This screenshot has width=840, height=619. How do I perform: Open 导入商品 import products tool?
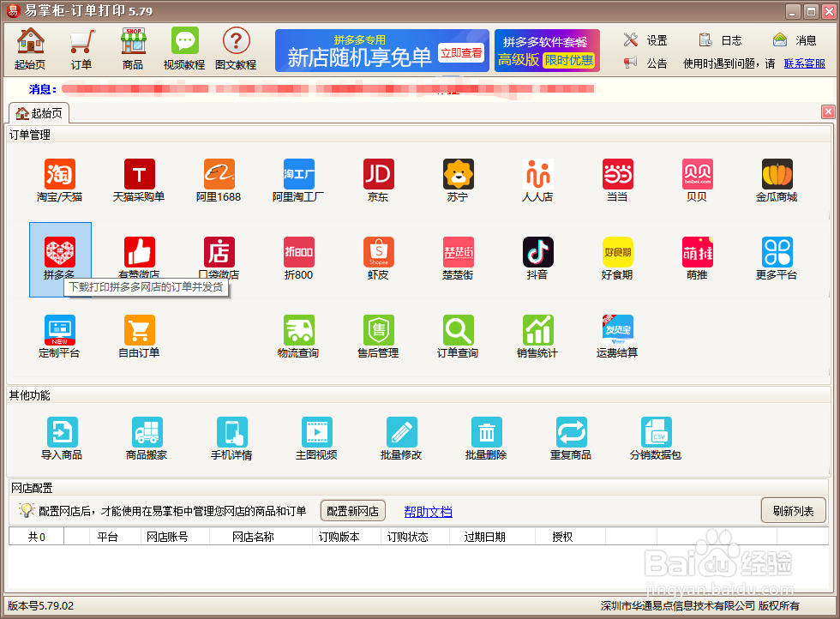pyautogui.click(x=62, y=438)
